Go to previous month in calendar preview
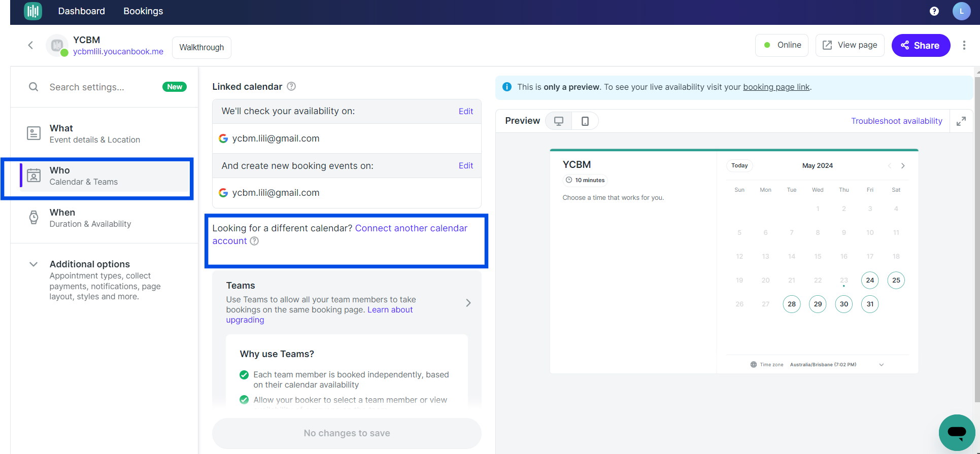This screenshot has width=980, height=454. click(890, 166)
